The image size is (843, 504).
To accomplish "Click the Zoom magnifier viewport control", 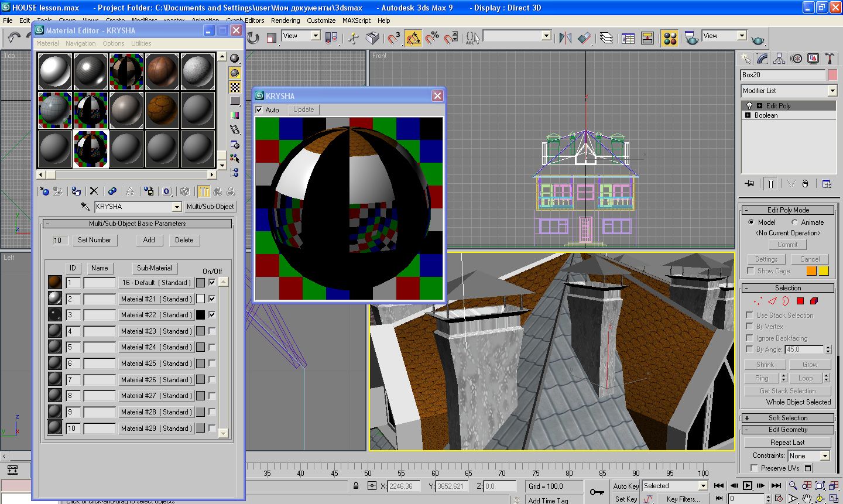I will pos(793,485).
